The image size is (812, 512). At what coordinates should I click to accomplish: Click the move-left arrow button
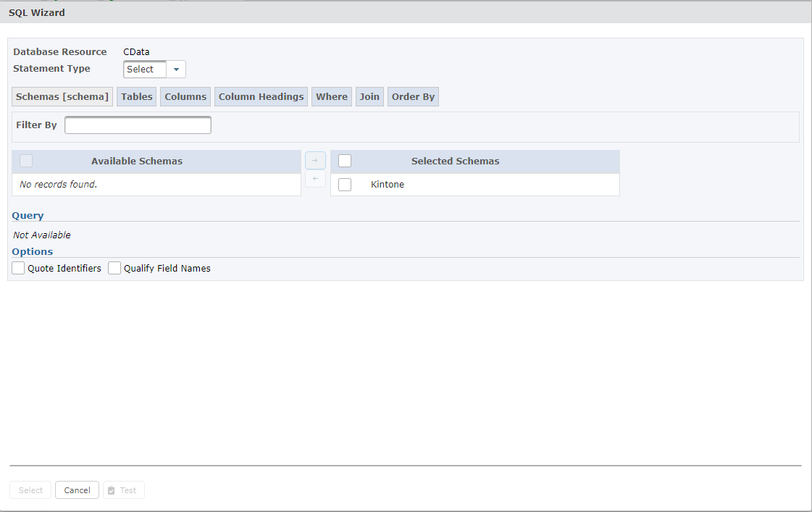point(315,179)
